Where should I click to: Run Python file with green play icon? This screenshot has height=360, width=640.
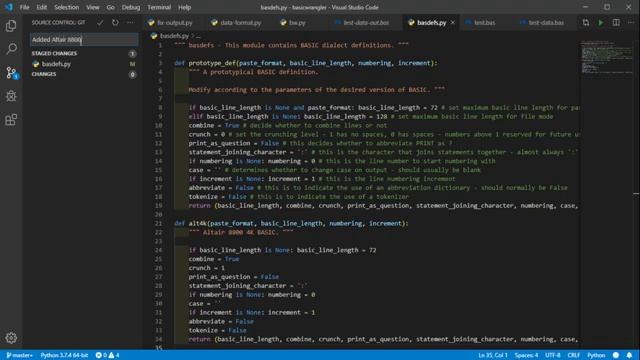tap(601, 22)
